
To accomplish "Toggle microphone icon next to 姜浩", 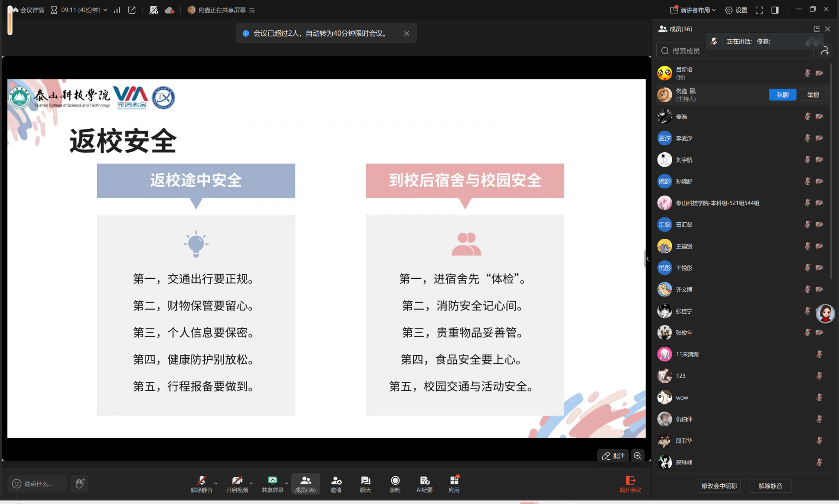I will pyautogui.click(x=807, y=117).
